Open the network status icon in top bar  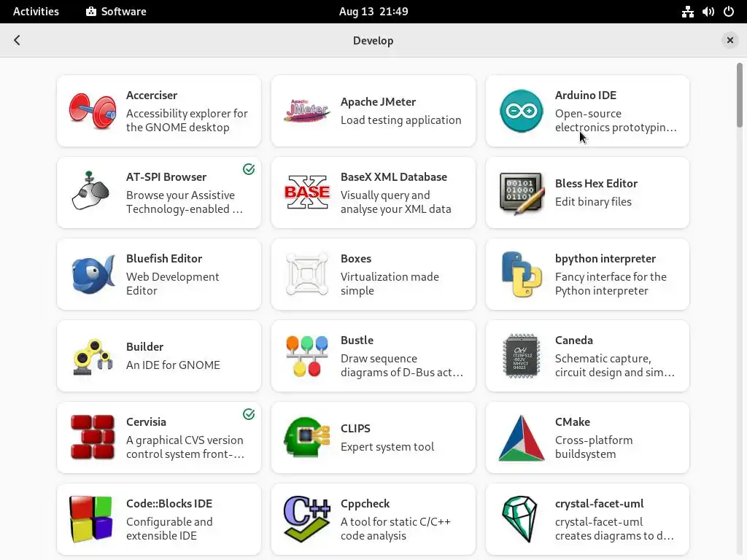pos(687,12)
